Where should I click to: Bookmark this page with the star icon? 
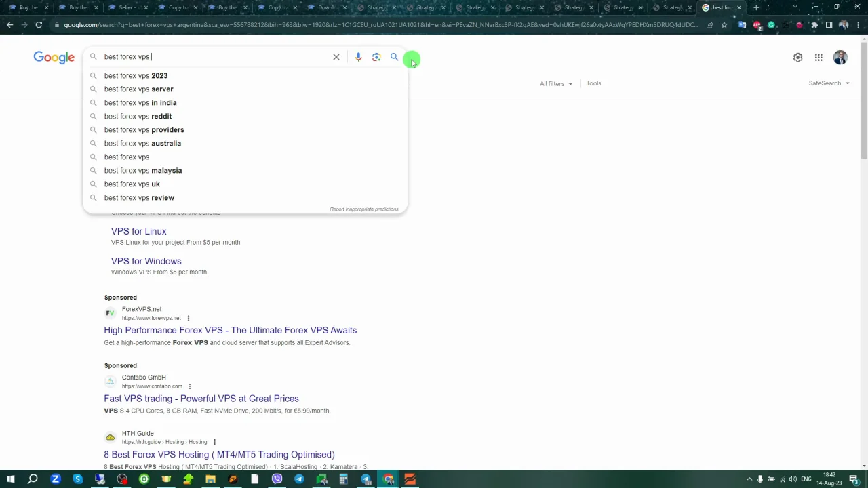click(x=724, y=25)
